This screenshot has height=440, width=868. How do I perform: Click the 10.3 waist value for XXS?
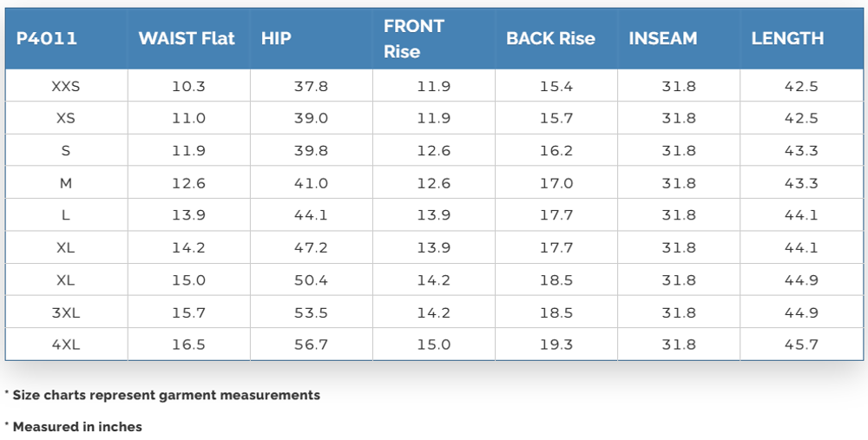(x=188, y=87)
